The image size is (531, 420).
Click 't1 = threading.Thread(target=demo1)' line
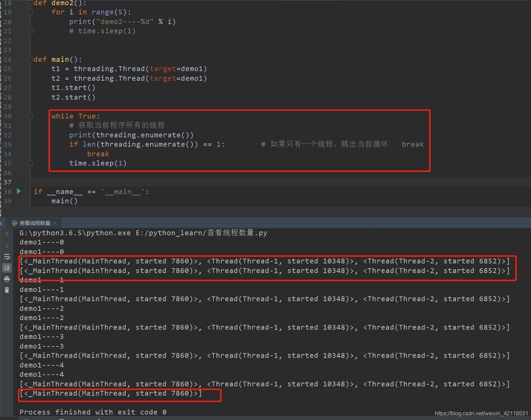point(129,69)
